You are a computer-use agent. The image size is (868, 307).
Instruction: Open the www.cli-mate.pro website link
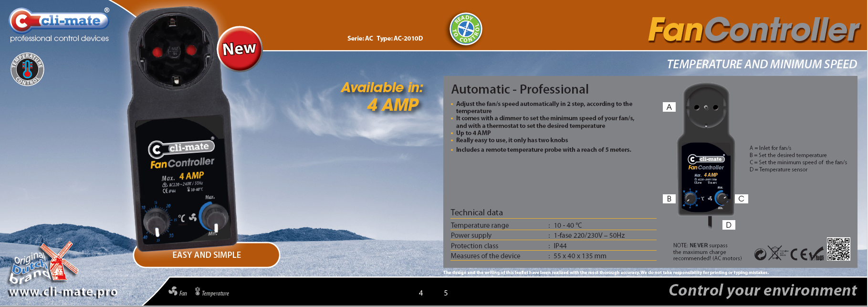point(63,292)
